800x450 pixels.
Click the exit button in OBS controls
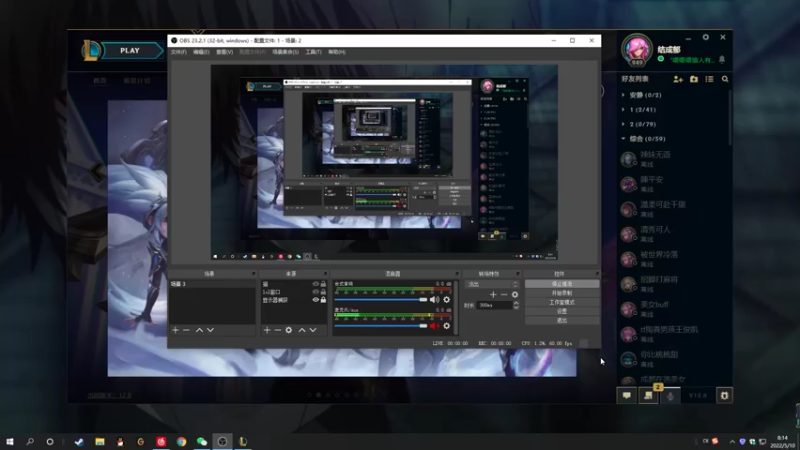(x=562, y=320)
